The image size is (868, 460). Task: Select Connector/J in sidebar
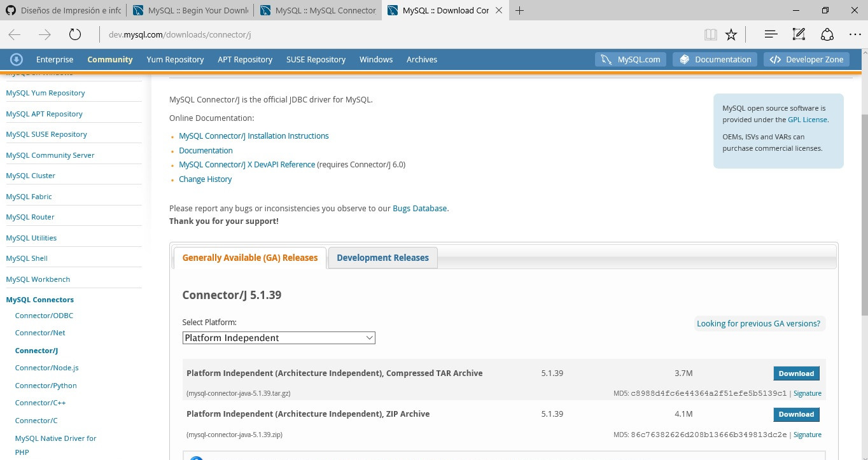tap(36, 351)
